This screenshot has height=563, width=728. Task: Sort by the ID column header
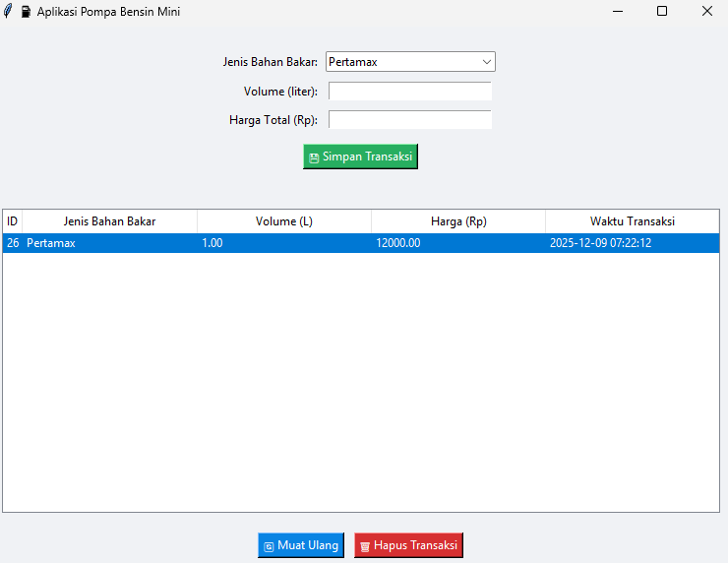point(12,221)
